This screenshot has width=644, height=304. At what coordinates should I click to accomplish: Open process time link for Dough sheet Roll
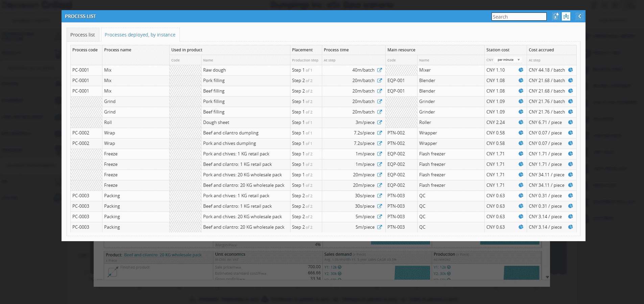(x=380, y=122)
